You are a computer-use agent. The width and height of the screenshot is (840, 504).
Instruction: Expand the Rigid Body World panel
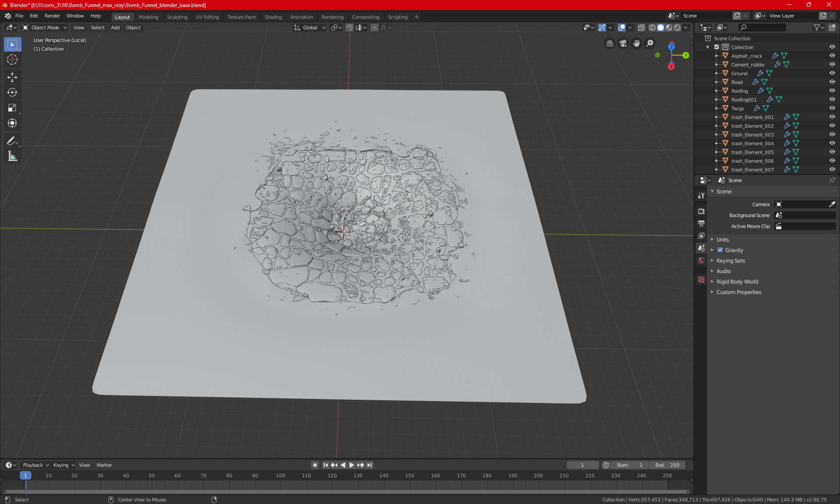coord(737,282)
